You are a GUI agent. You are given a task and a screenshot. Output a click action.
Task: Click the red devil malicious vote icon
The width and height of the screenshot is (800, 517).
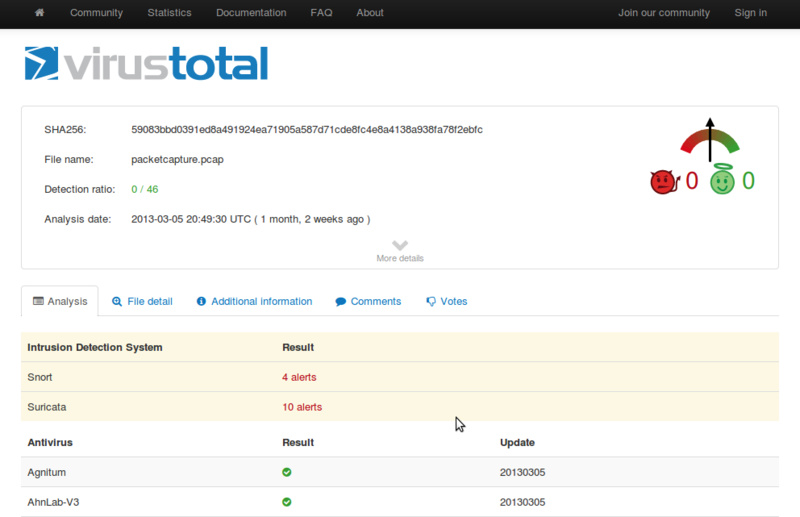(665, 182)
